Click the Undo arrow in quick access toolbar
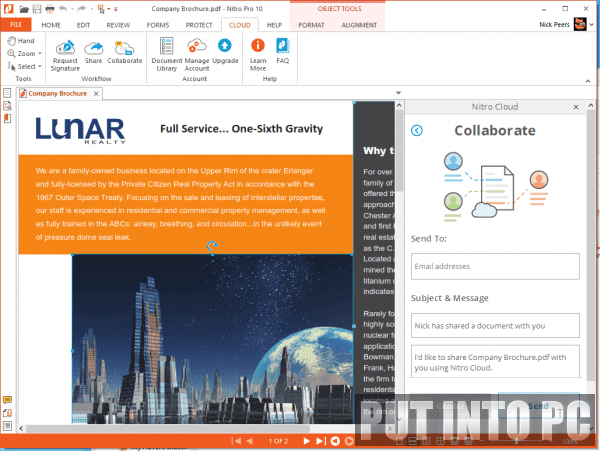This screenshot has height=451, width=600. [63, 8]
